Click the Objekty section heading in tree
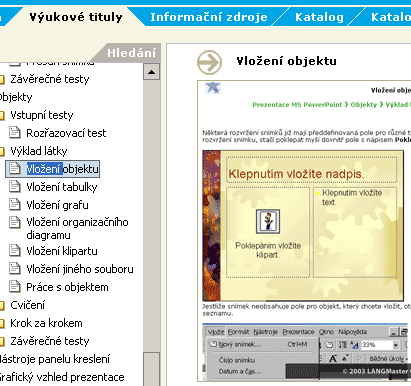The height and width of the screenshot is (386, 411). click(16, 97)
